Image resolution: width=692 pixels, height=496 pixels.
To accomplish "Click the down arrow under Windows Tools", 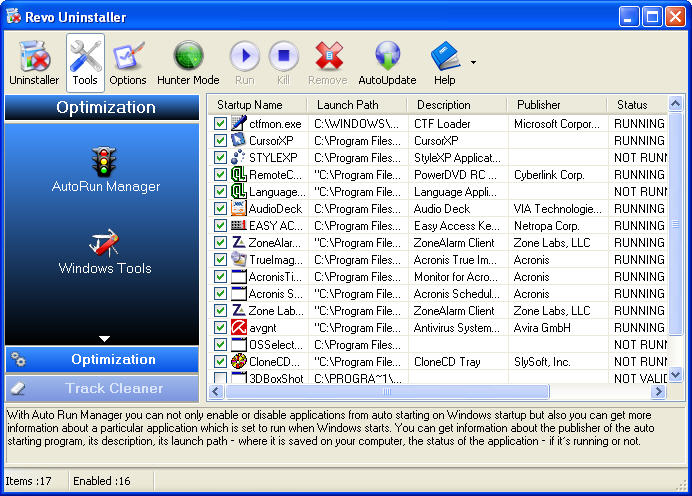I will [x=102, y=339].
